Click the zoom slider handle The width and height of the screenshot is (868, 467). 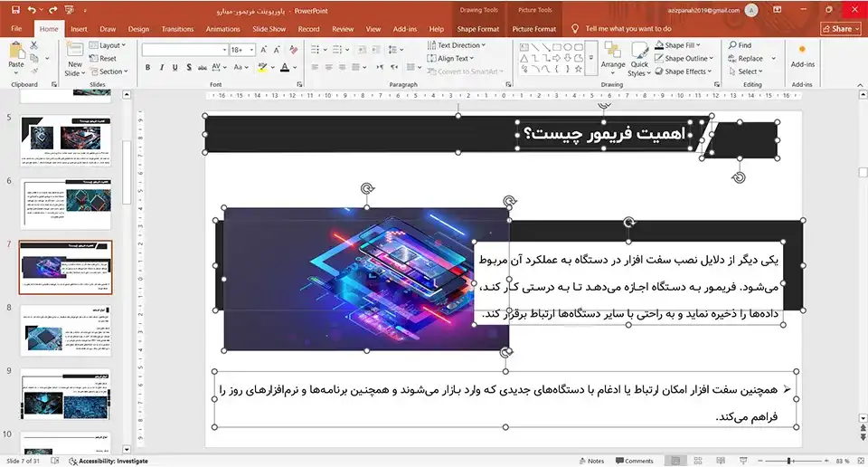[x=788, y=461]
